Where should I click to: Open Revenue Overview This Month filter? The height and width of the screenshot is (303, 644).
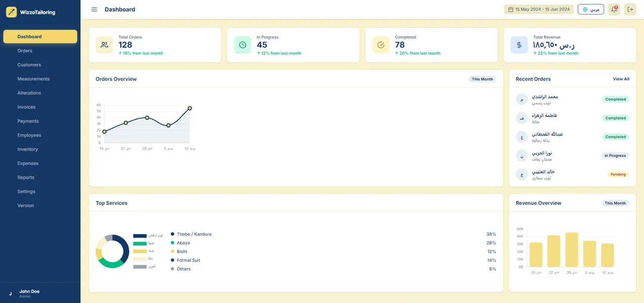coord(615,203)
